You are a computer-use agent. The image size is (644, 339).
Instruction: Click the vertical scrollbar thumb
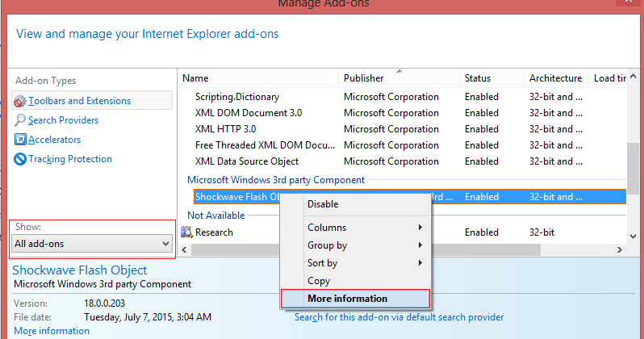[634, 168]
